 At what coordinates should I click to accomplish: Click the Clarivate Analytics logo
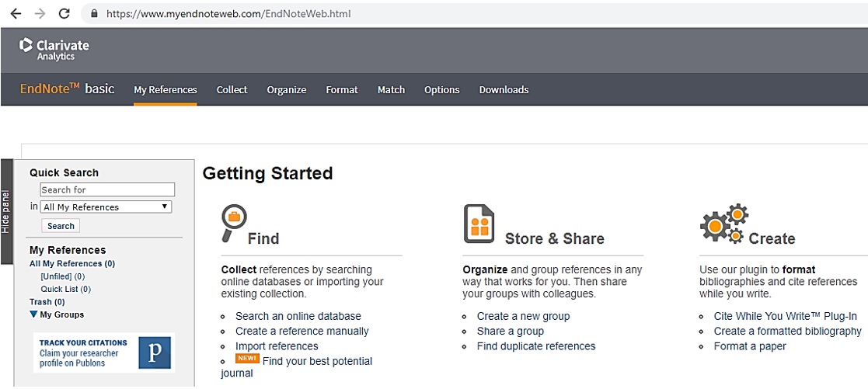click(x=54, y=49)
